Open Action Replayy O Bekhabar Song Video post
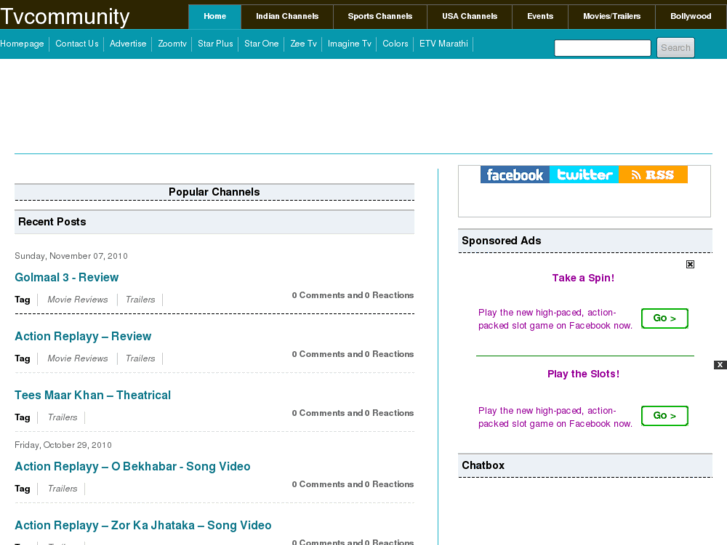Image resolution: width=727 pixels, height=545 pixels. [x=132, y=466]
